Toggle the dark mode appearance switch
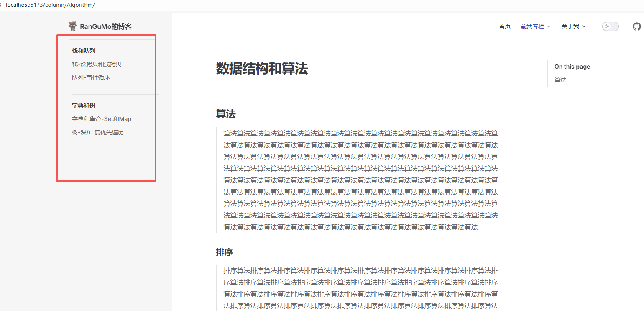The width and height of the screenshot is (644, 311). (x=610, y=26)
